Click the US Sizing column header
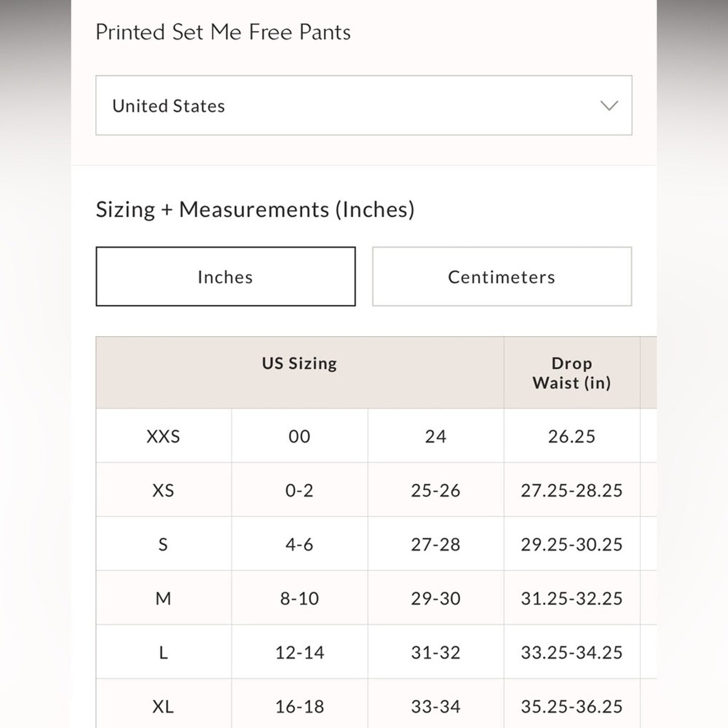The image size is (728, 728). point(299,363)
